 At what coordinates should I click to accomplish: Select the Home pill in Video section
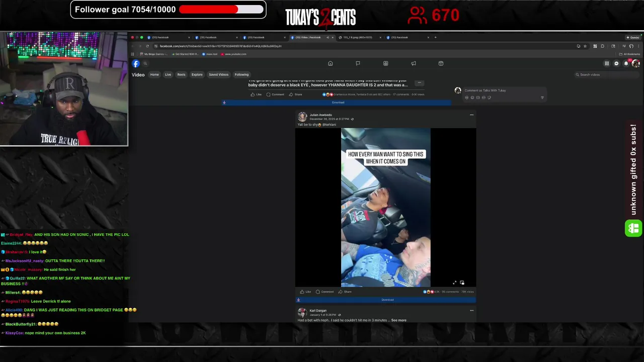pyautogui.click(x=154, y=74)
